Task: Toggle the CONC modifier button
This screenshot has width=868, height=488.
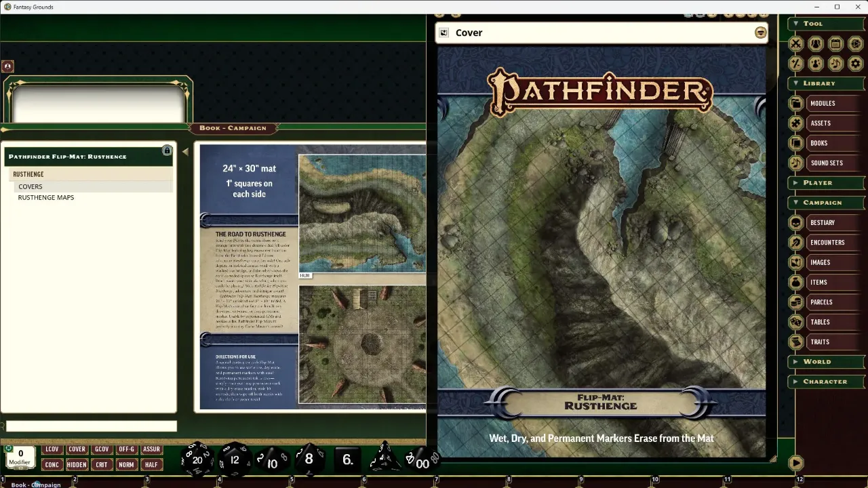Action: (52, 465)
